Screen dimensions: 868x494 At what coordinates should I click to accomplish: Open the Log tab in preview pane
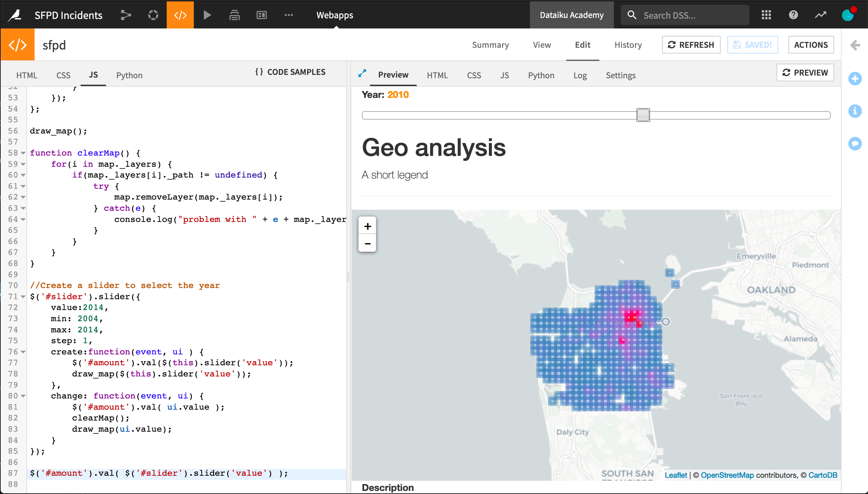coord(580,75)
